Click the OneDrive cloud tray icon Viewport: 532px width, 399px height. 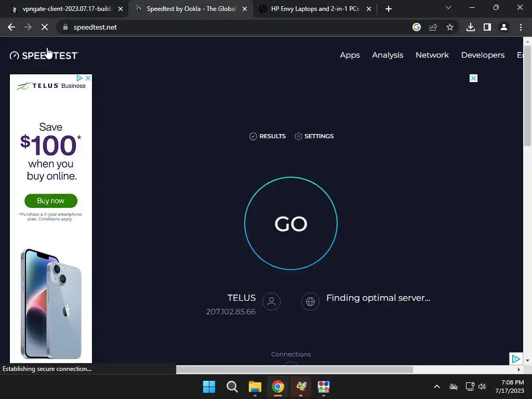point(454,387)
